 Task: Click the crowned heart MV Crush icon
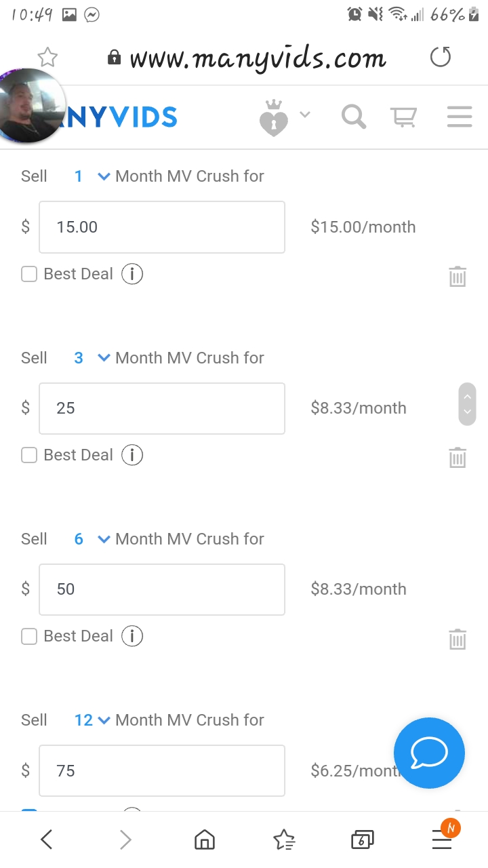274,118
